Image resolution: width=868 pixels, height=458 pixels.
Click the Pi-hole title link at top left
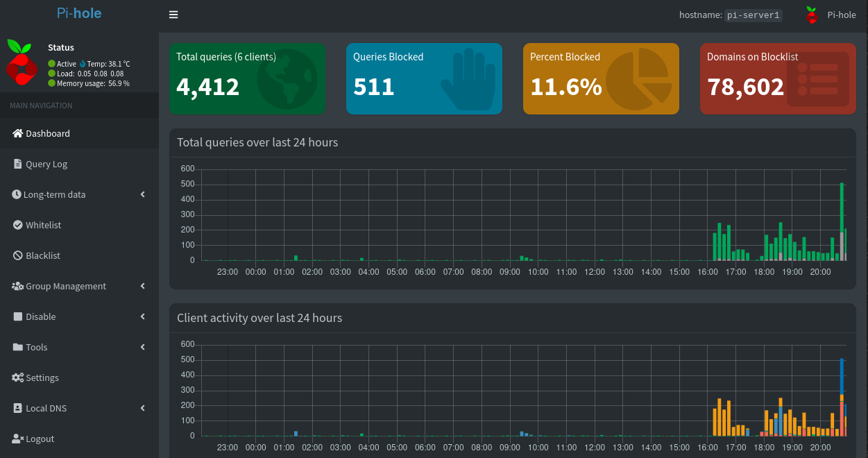click(x=79, y=13)
